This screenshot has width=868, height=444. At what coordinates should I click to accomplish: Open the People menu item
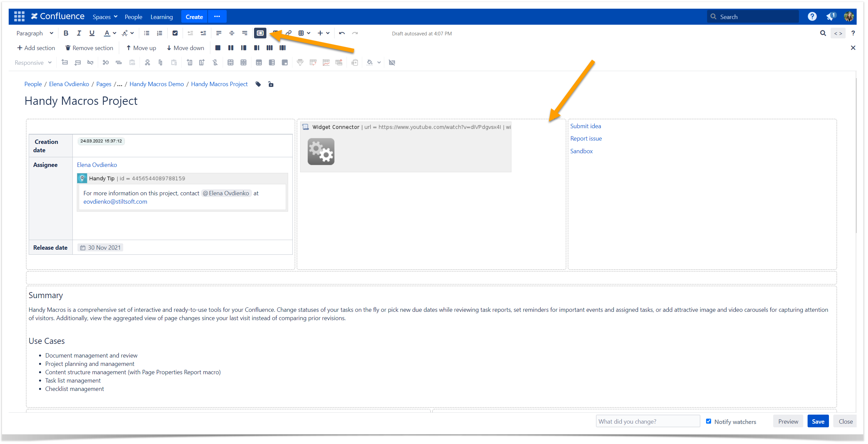pyautogui.click(x=133, y=16)
